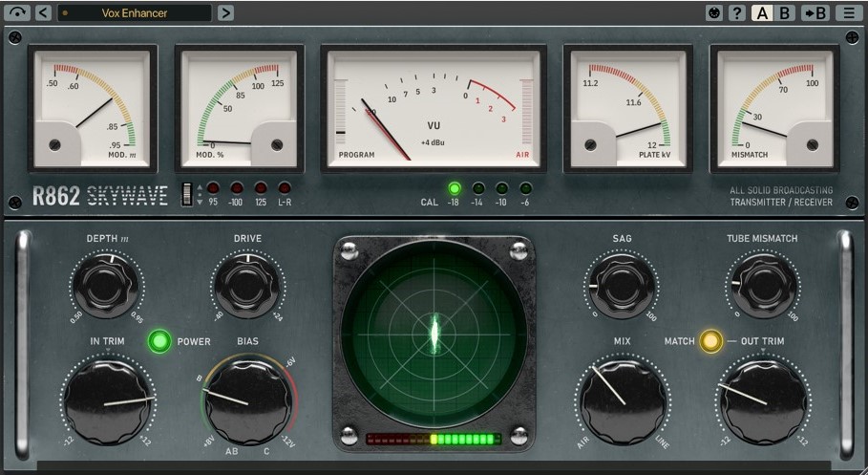Click the BIAS knob
The height and width of the screenshot is (475, 868).
248,401
